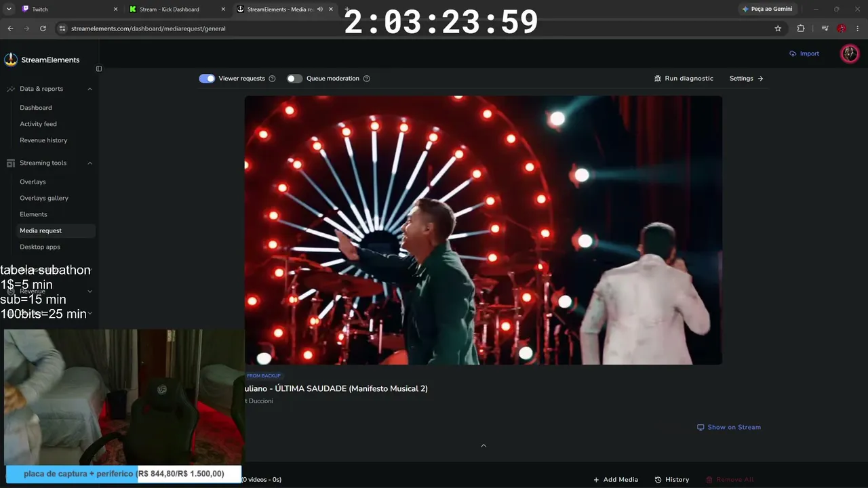Viewport: 868px width, 488px height.
Task: Select the StreamElements Media request tab
Action: pos(285,9)
